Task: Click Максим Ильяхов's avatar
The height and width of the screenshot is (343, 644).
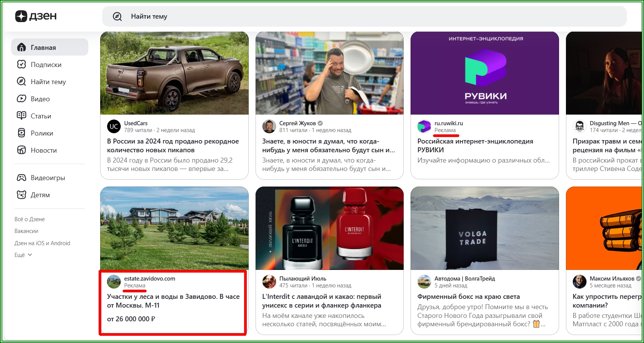Action: [580, 282]
